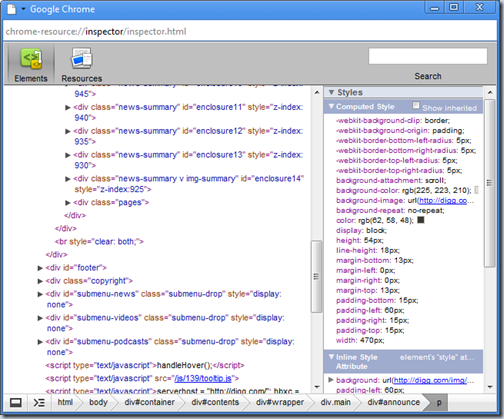Select the div#contents breadcrumb
This screenshot has height=419, width=504.
pos(215,403)
